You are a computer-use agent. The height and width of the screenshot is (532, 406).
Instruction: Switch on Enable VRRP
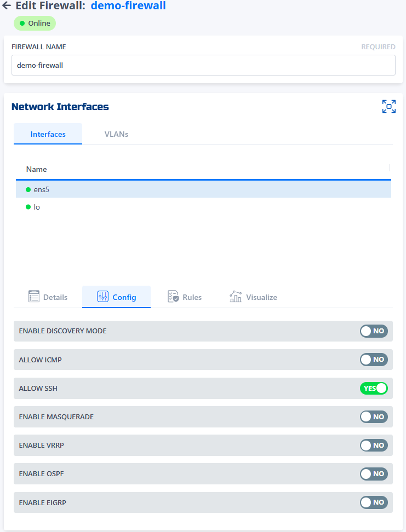[x=374, y=445]
